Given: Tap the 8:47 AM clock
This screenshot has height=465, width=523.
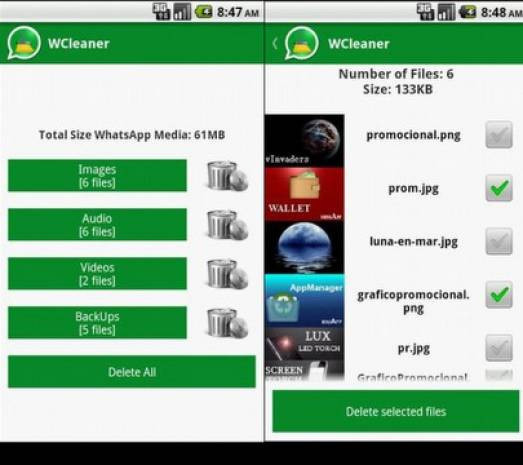Looking at the screenshot, I should pyautogui.click(x=238, y=12).
